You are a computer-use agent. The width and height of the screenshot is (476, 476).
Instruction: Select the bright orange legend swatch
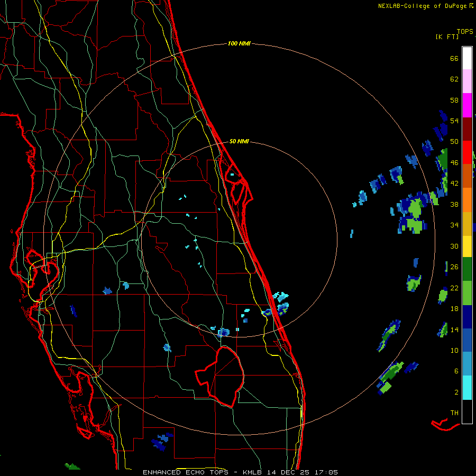pyautogui.click(x=467, y=200)
